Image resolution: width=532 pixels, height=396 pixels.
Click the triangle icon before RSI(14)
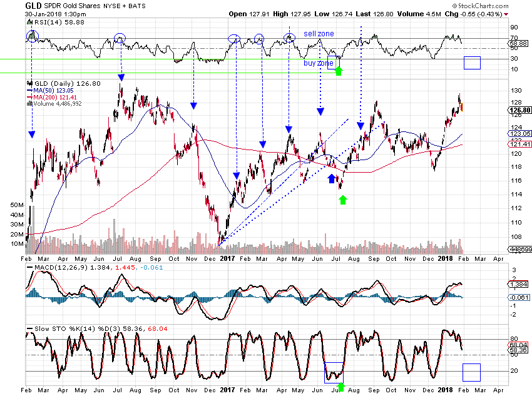point(30,21)
